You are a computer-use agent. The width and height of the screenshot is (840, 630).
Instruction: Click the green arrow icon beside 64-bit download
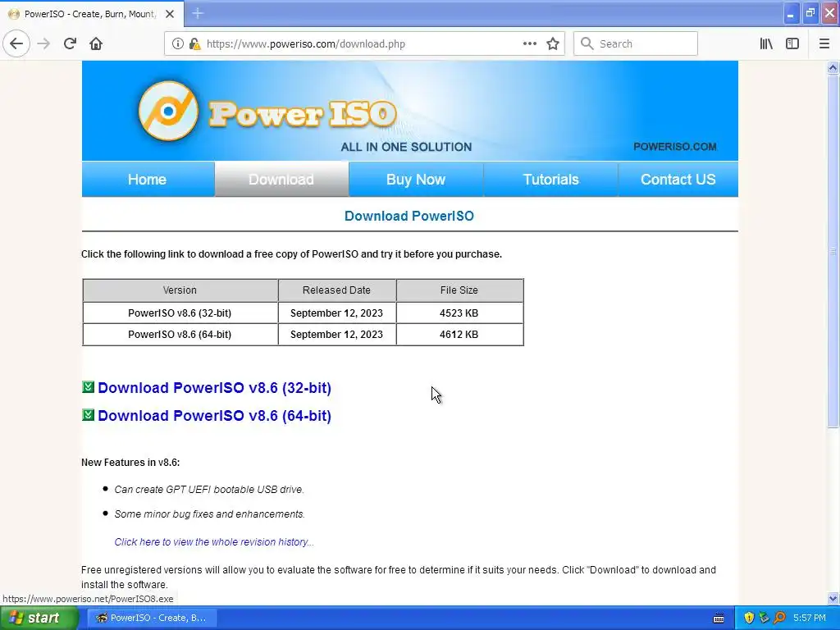coord(88,414)
